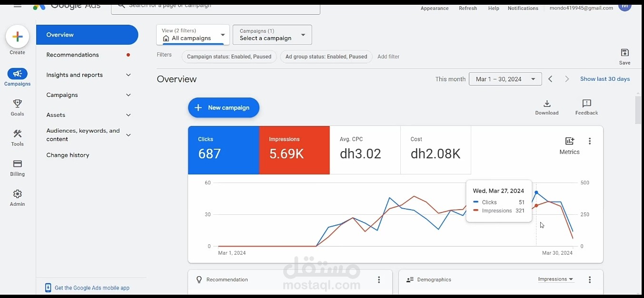Click Appearance in top bar
This screenshot has height=298, width=644.
tap(435, 8)
